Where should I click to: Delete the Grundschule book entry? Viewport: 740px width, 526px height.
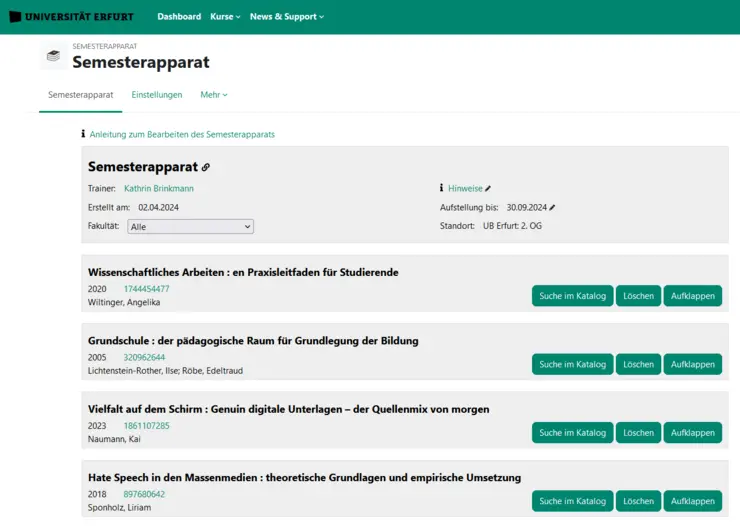(638, 364)
